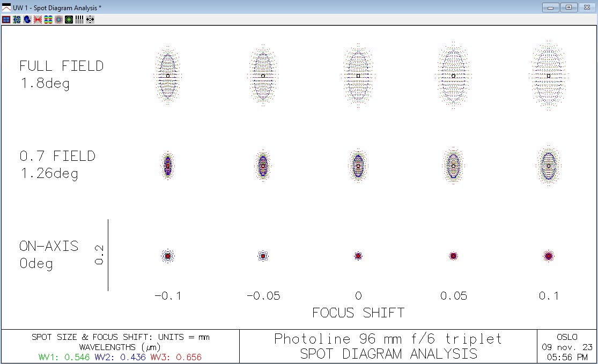Close the Spot Diagram Analysis window
Viewport: 598px width, 364px height.
(587, 8)
